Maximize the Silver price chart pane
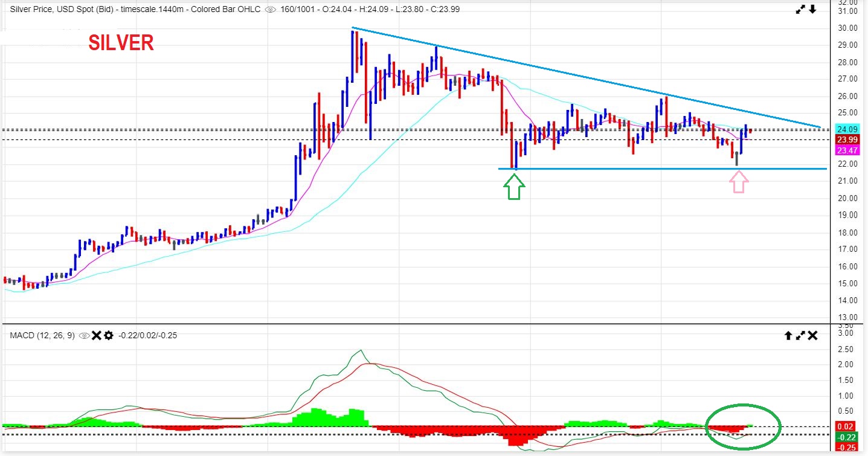Viewport: 868px width, 456px height. point(801,9)
